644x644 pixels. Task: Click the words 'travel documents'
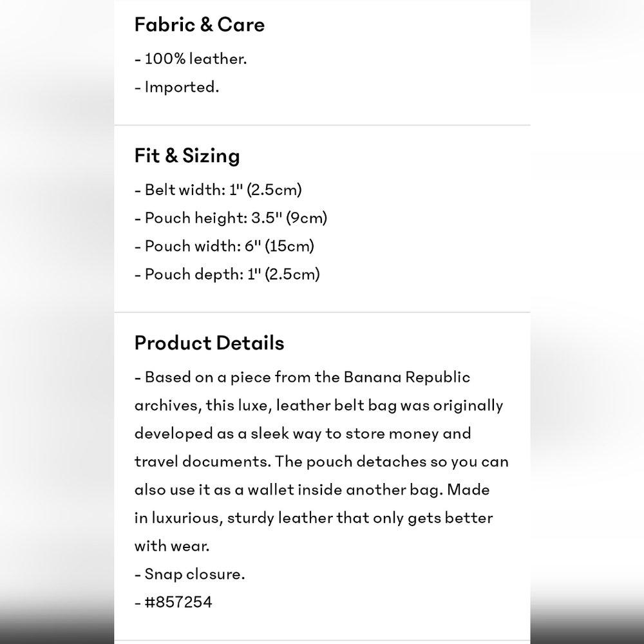[203, 462]
